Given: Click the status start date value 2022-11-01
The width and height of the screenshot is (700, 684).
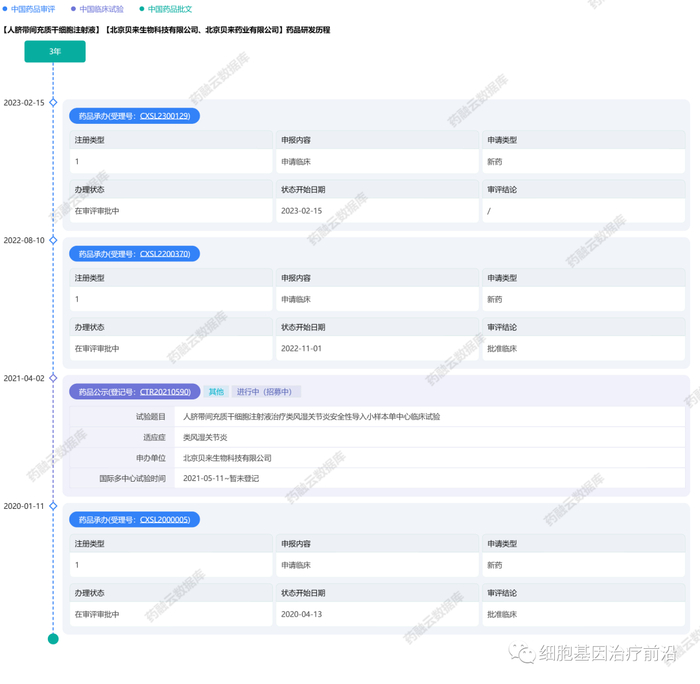Looking at the screenshot, I should 301,349.
